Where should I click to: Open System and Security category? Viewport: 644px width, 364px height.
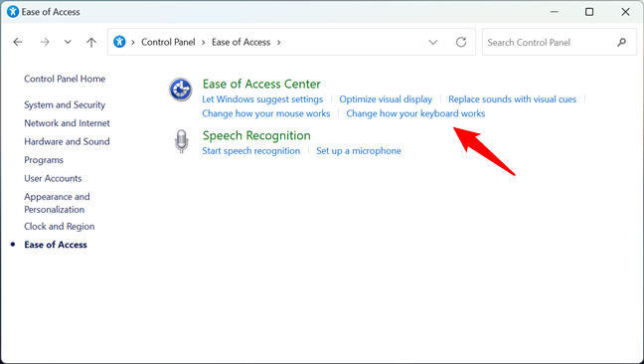[x=65, y=104]
